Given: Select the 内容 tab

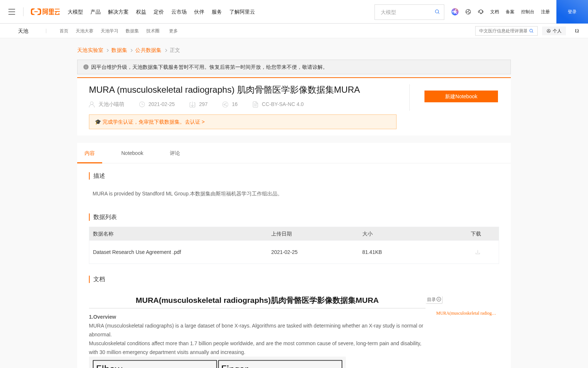Looking at the screenshot, I should (90, 153).
